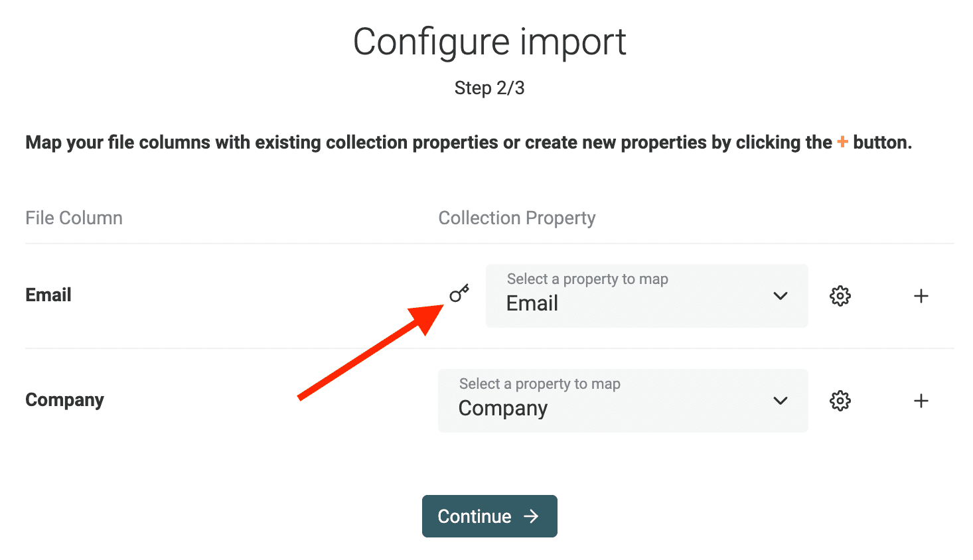Open settings gear for Company mapping

click(x=840, y=401)
